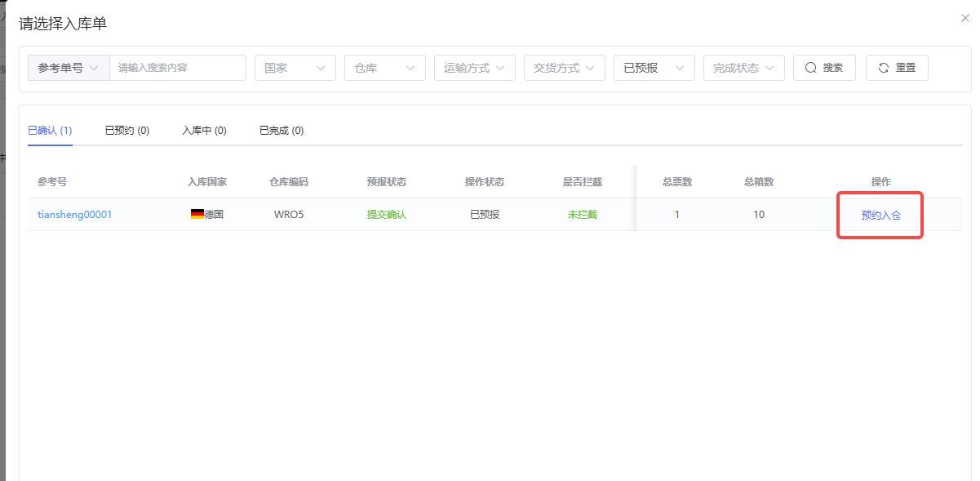This screenshot has width=980, height=481.
Task: Expand the 国家 filter dropdown
Action: pyautogui.click(x=295, y=68)
